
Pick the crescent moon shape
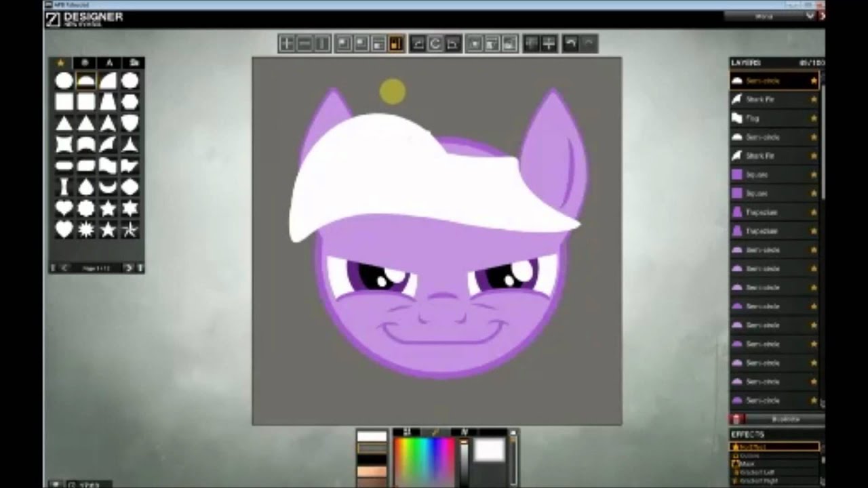point(108,187)
